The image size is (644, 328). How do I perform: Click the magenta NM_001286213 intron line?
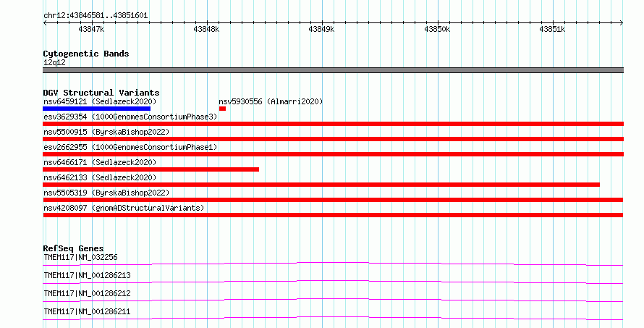333,282
